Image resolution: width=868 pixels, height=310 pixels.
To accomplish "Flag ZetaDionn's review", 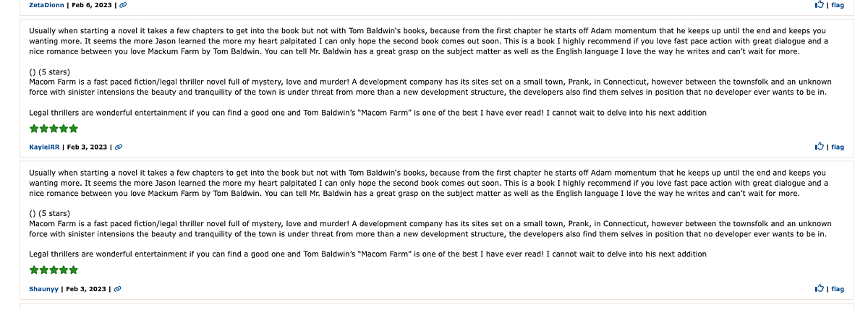I will (838, 5).
